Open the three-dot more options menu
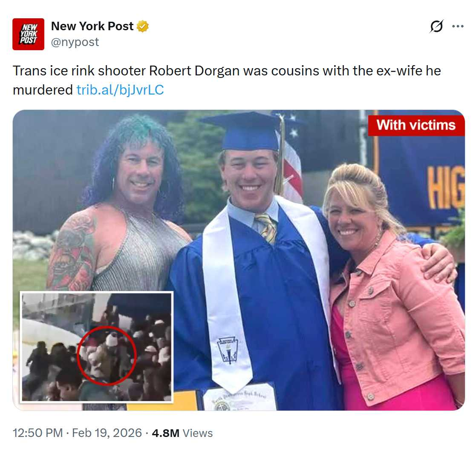Screen dimensions: 476x454 458,26
